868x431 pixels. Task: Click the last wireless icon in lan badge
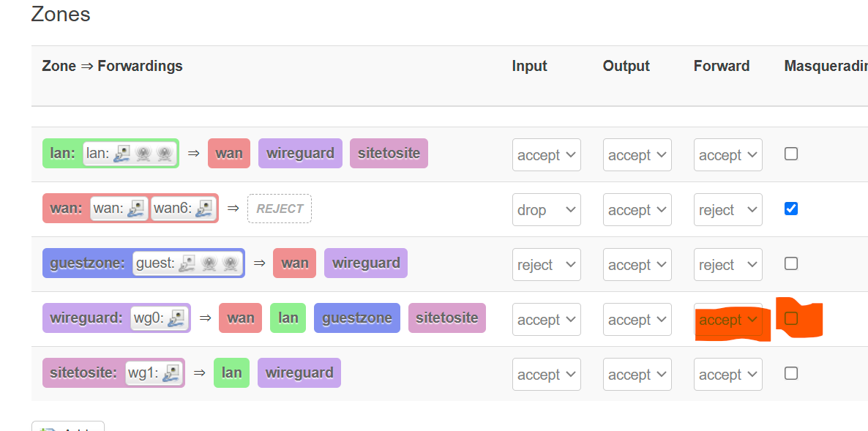[165, 154]
